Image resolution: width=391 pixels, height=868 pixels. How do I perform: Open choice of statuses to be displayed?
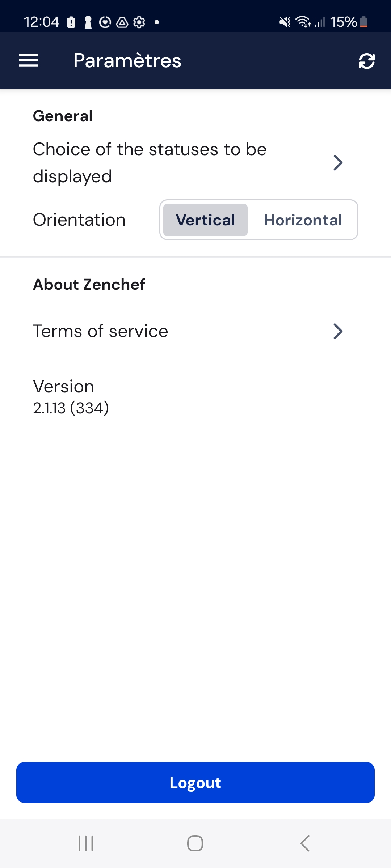coord(150,162)
